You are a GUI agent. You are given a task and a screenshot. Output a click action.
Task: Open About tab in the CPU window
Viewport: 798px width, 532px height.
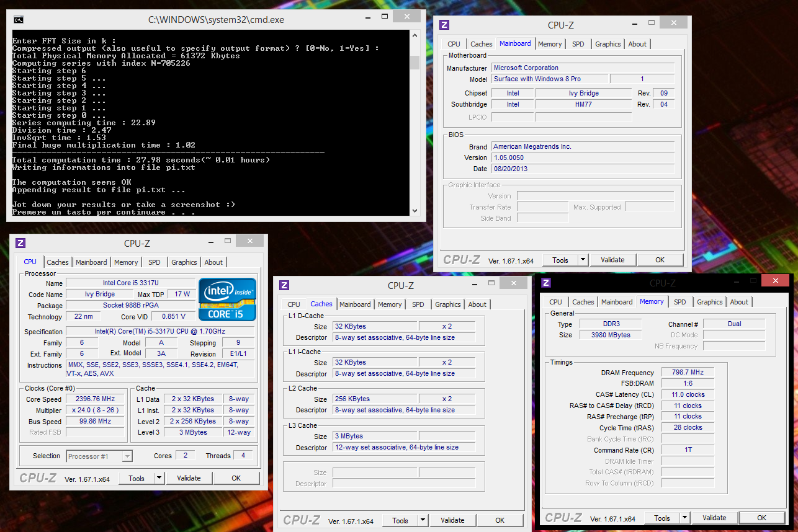coord(213,262)
